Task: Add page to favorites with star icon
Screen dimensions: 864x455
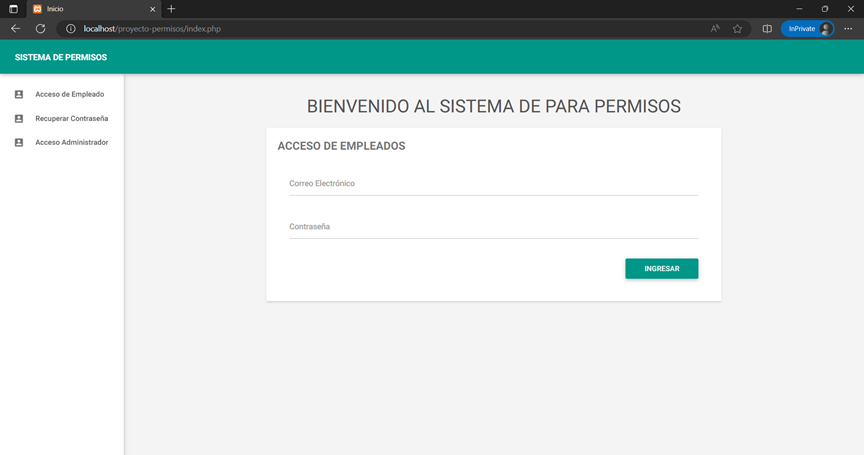Action: (x=738, y=29)
